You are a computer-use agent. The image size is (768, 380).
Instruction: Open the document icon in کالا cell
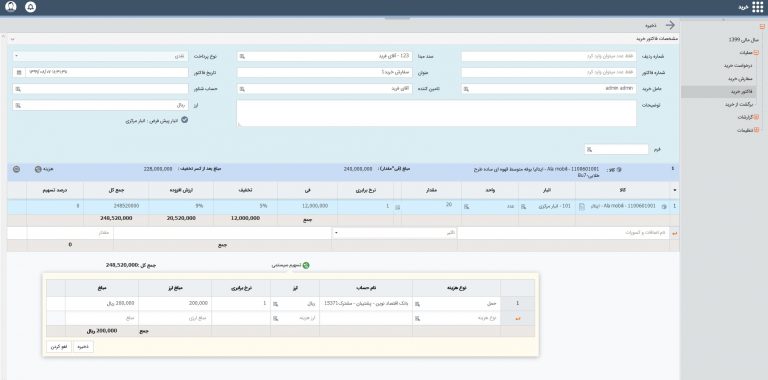(x=582, y=207)
